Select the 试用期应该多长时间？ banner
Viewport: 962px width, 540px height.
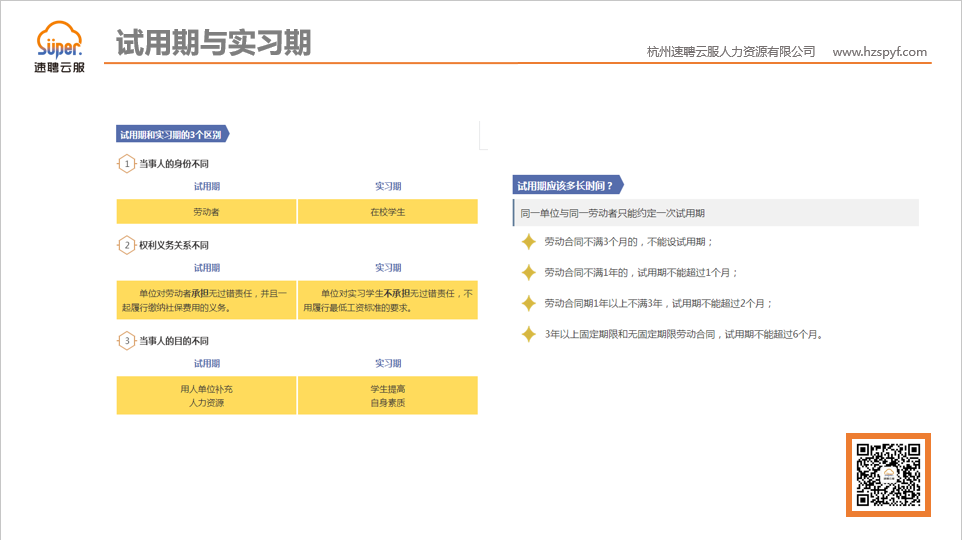pos(567,184)
